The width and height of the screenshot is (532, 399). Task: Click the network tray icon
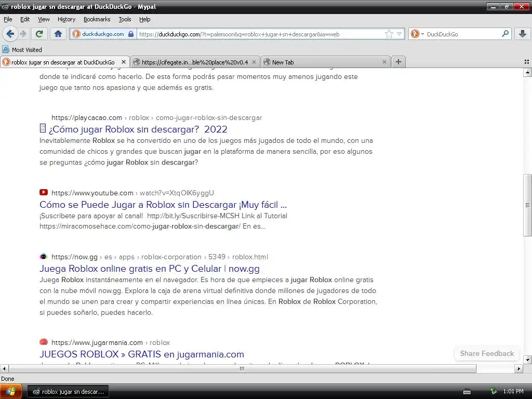click(494, 391)
